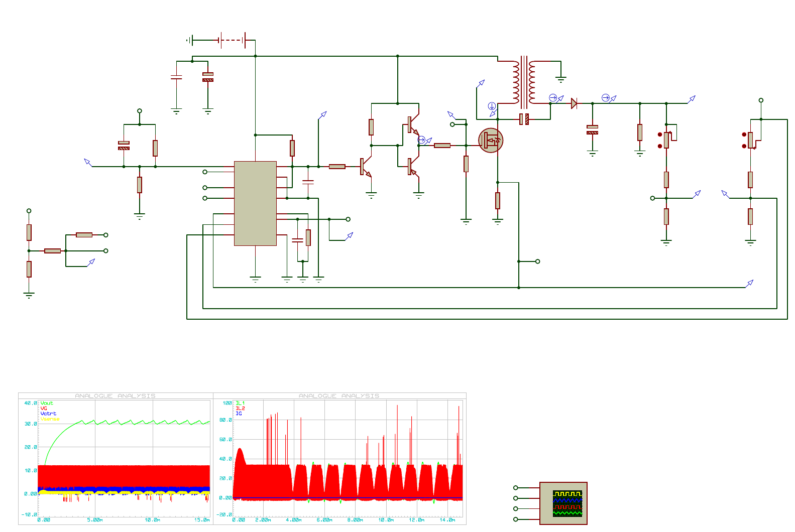Click the Vout trace label in the left graph
The width and height of the screenshot is (795, 532).
click(47, 403)
